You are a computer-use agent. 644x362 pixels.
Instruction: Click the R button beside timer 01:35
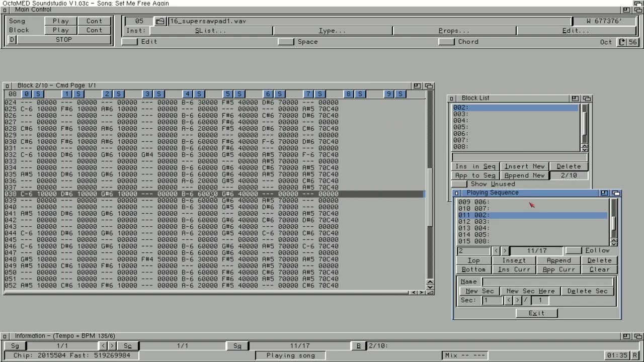pyautogui.click(x=635, y=355)
